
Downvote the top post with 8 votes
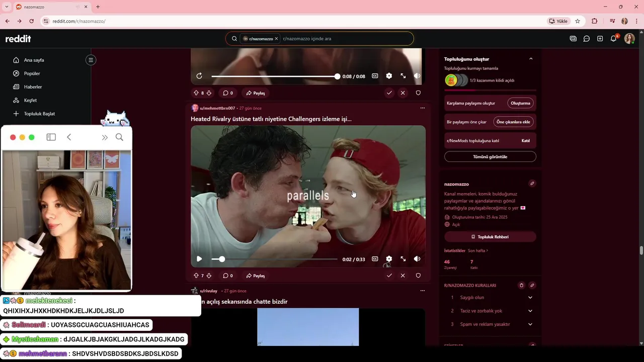[209, 93]
